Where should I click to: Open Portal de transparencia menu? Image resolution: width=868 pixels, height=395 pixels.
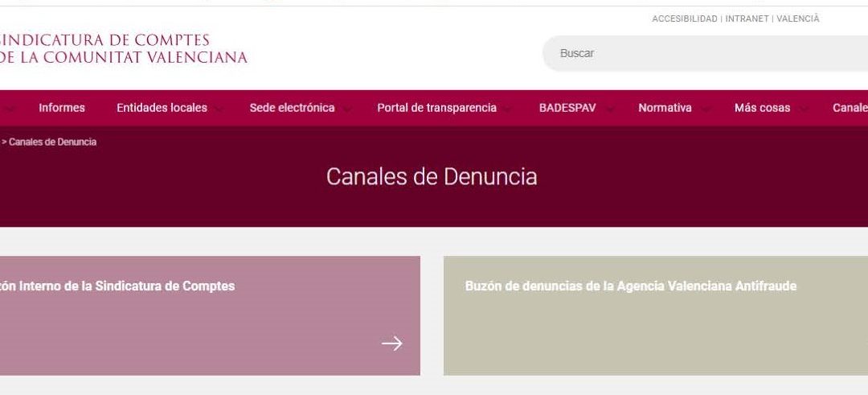[436, 108]
